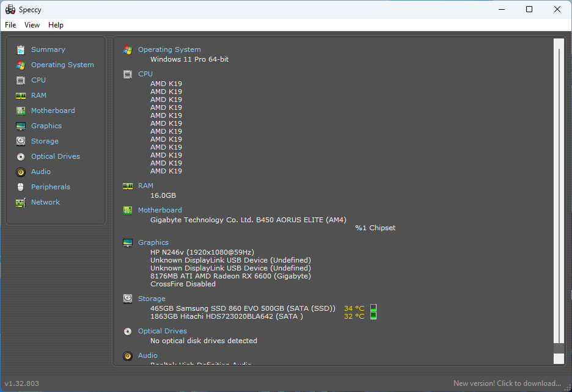Screen dimensions: 572x392
Task: Click Windows 11 Pro 64-bit text
Action: coord(189,59)
